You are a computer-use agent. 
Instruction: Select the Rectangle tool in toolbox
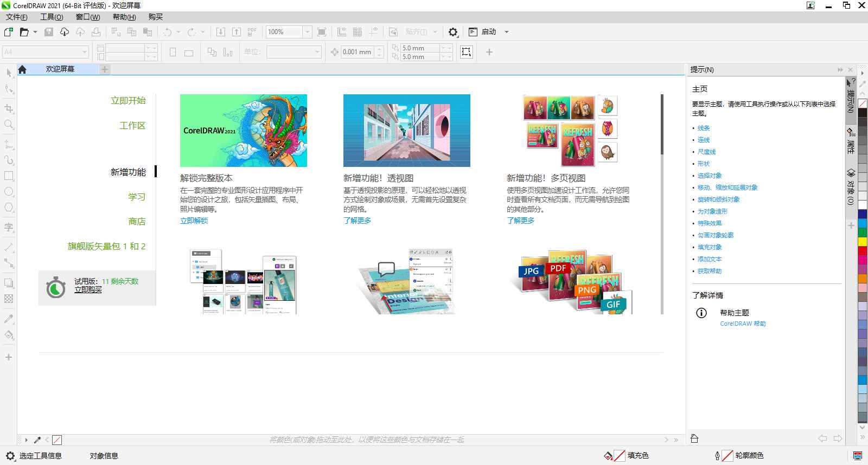[x=9, y=176]
